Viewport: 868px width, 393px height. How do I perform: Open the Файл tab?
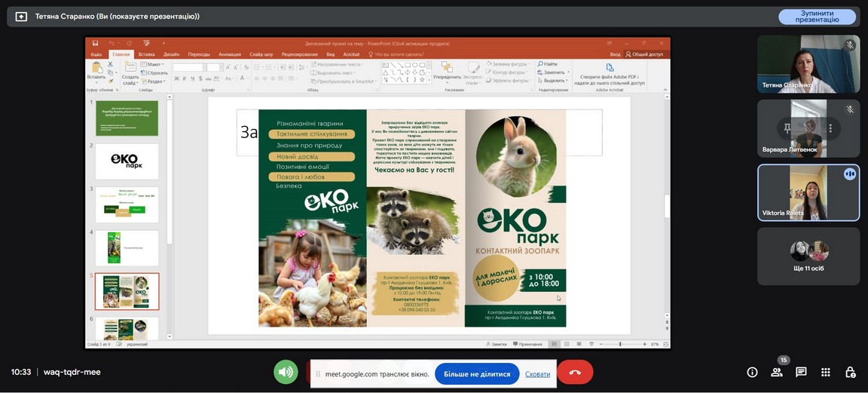pyautogui.click(x=96, y=54)
